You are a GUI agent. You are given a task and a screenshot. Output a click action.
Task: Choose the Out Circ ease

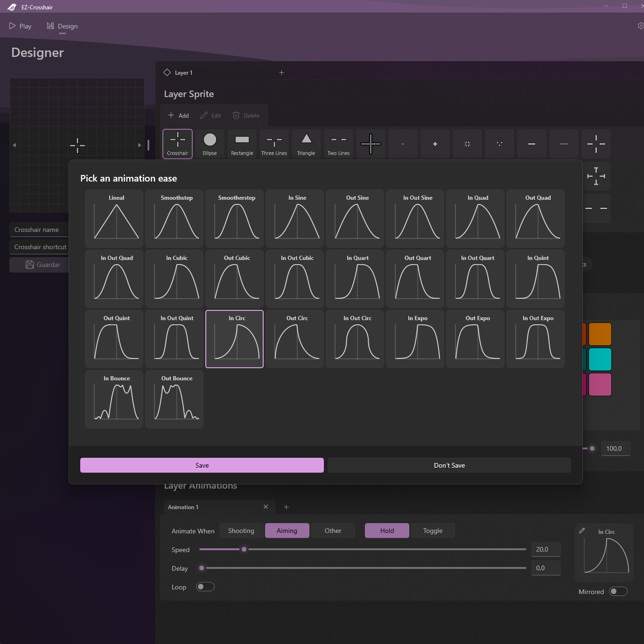(x=294, y=339)
